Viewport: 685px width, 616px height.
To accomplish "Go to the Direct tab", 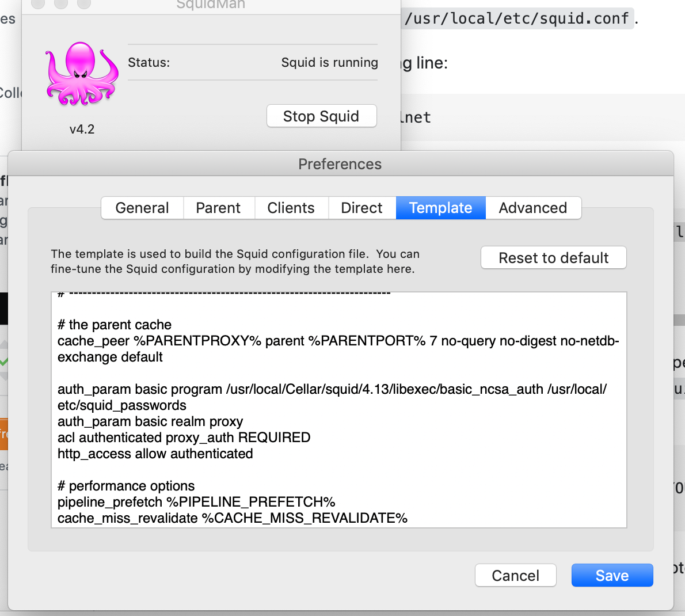I will [361, 208].
